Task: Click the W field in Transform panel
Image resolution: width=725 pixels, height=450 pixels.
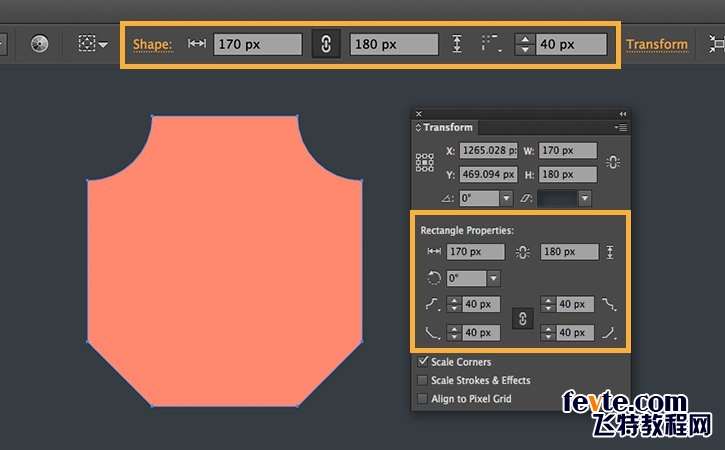Action: coord(568,151)
